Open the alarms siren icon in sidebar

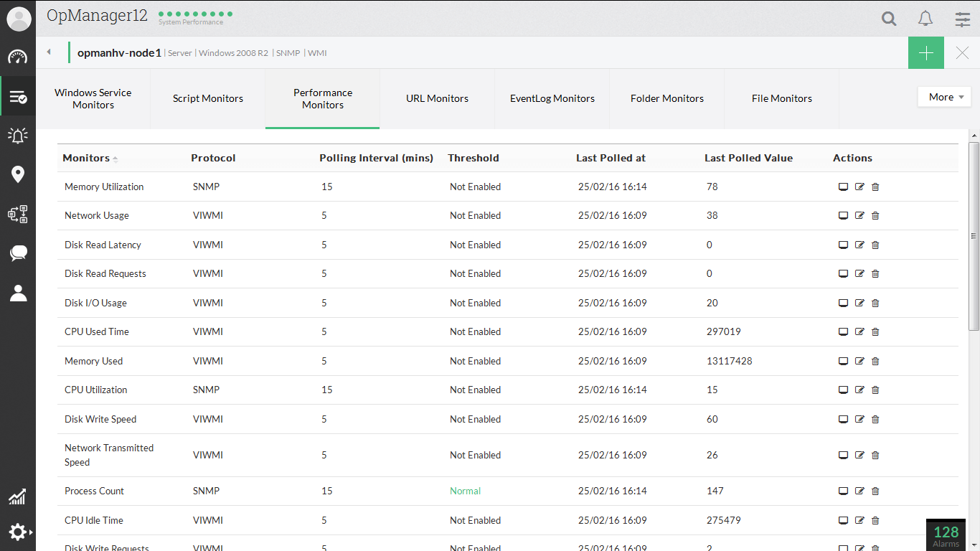point(18,135)
